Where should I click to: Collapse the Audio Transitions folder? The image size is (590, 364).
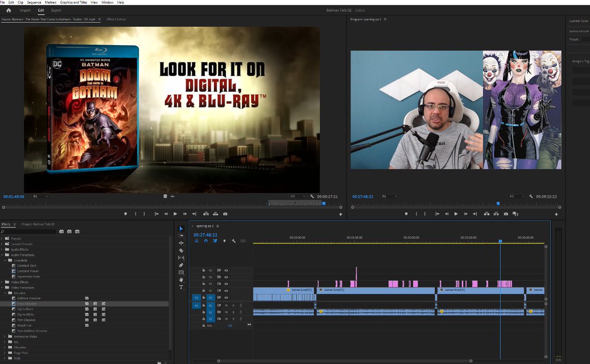point(1,255)
